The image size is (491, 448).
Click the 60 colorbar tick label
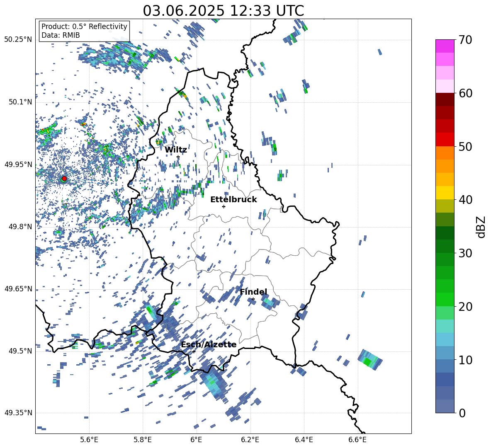point(465,93)
